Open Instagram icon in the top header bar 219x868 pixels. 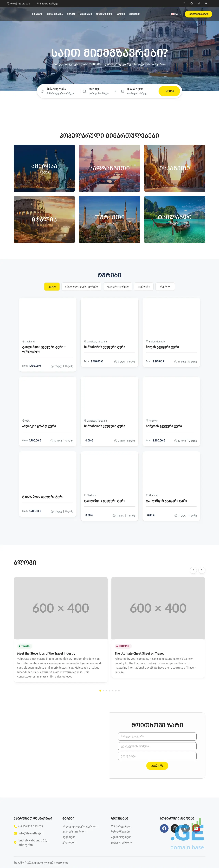click(191, 3)
